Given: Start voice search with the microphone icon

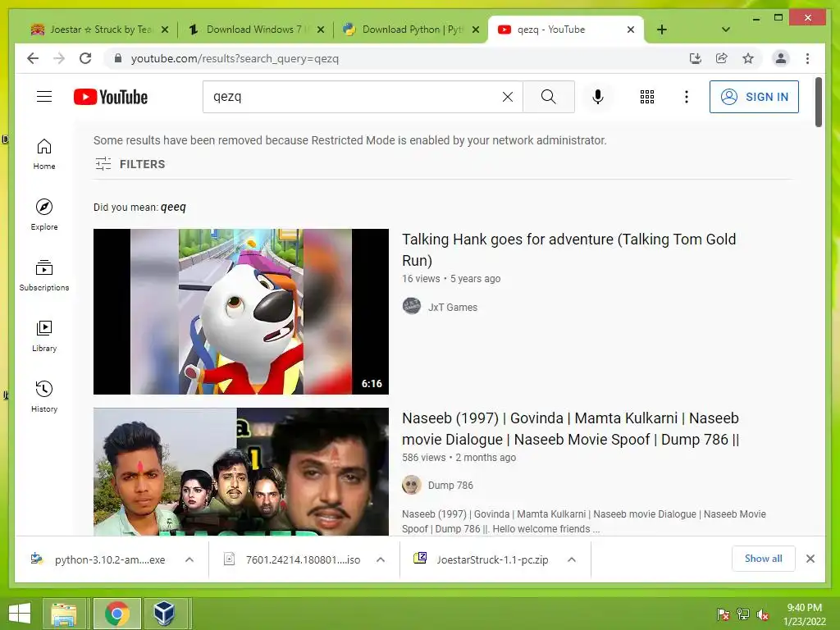Looking at the screenshot, I should coord(598,97).
